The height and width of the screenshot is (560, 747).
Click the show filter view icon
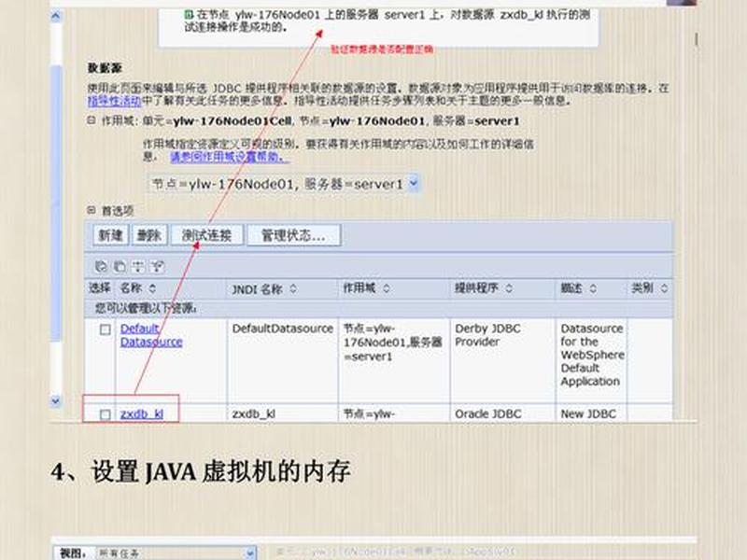(138, 266)
